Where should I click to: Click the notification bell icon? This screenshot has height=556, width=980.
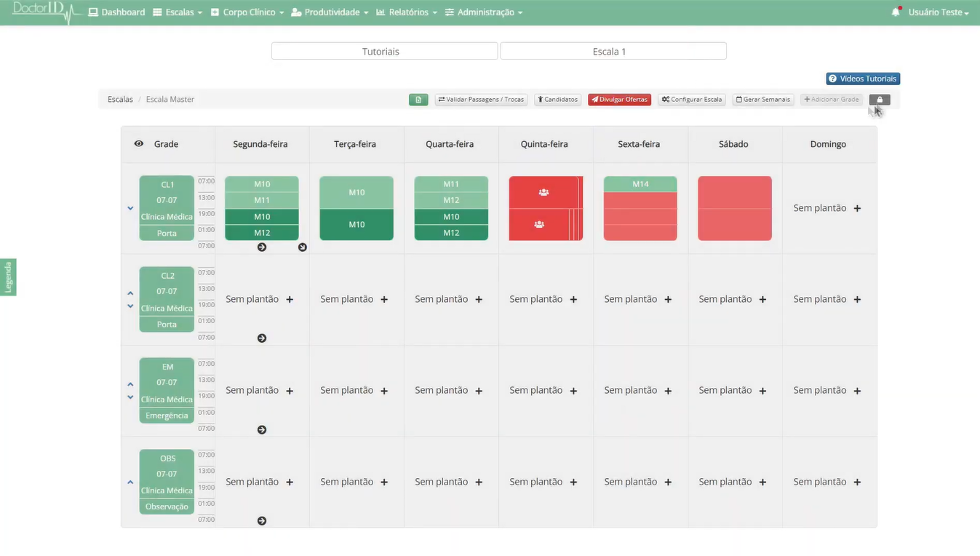click(896, 12)
